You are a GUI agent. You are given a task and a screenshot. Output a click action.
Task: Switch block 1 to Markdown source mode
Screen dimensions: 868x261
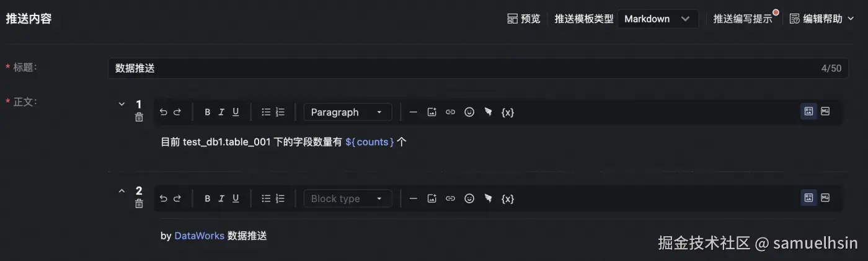click(825, 112)
